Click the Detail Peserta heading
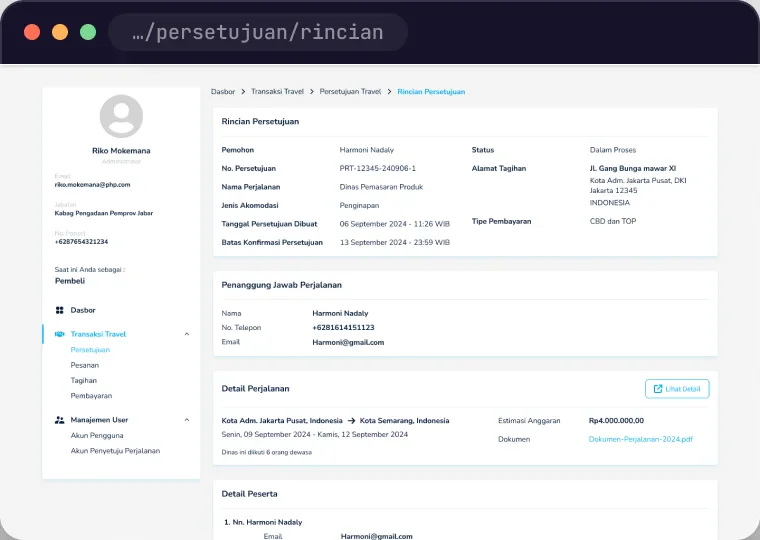Image resolution: width=760 pixels, height=540 pixels. coord(249,494)
